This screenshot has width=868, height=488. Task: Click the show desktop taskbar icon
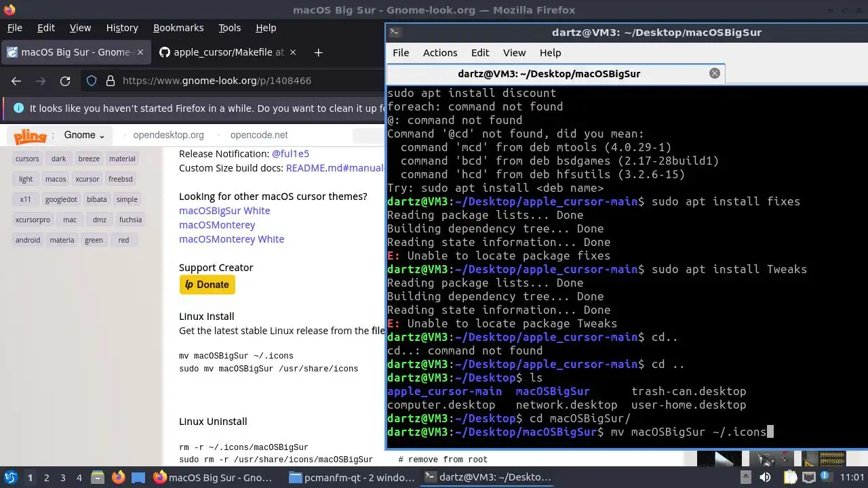138,477
